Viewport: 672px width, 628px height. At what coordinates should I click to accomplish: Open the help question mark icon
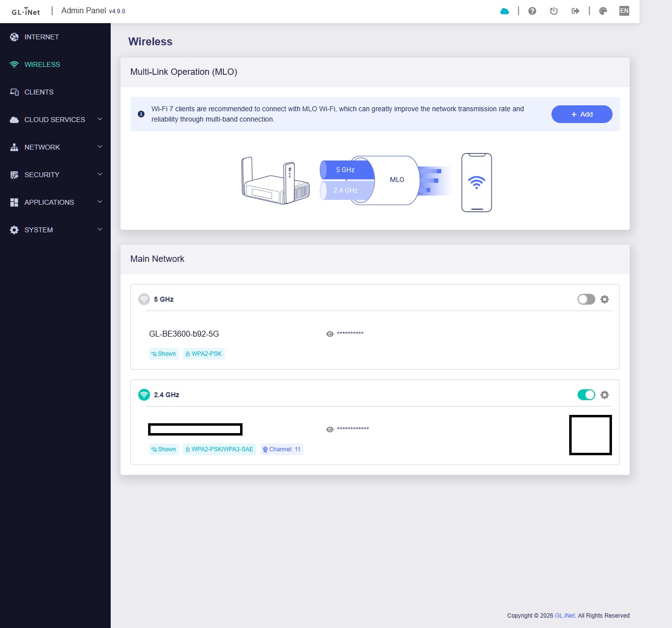[532, 11]
